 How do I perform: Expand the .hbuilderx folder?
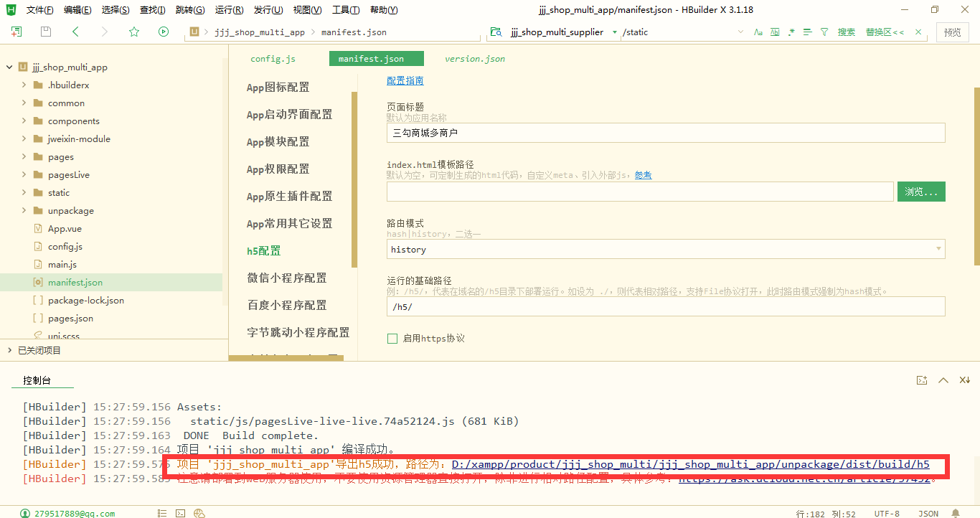click(x=24, y=85)
